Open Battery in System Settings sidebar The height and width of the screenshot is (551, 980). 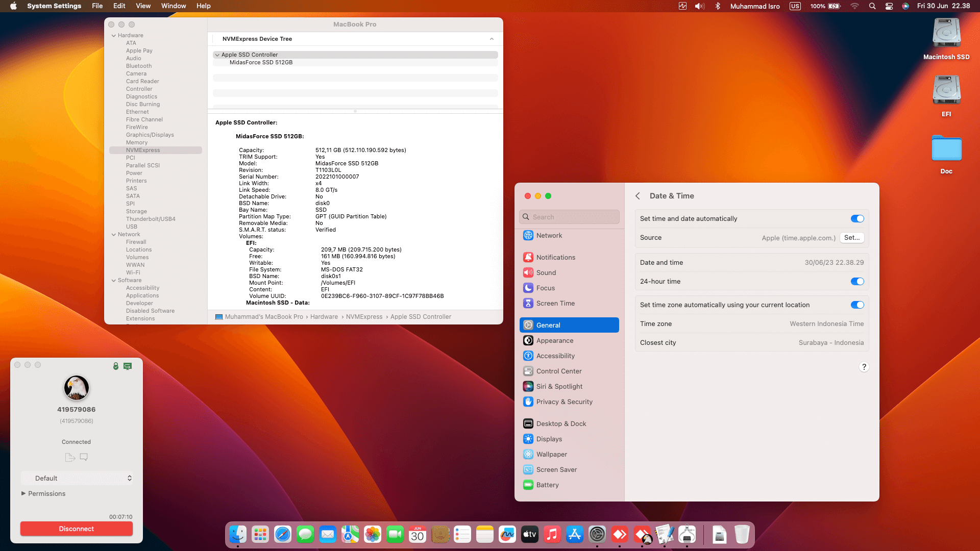point(569,485)
